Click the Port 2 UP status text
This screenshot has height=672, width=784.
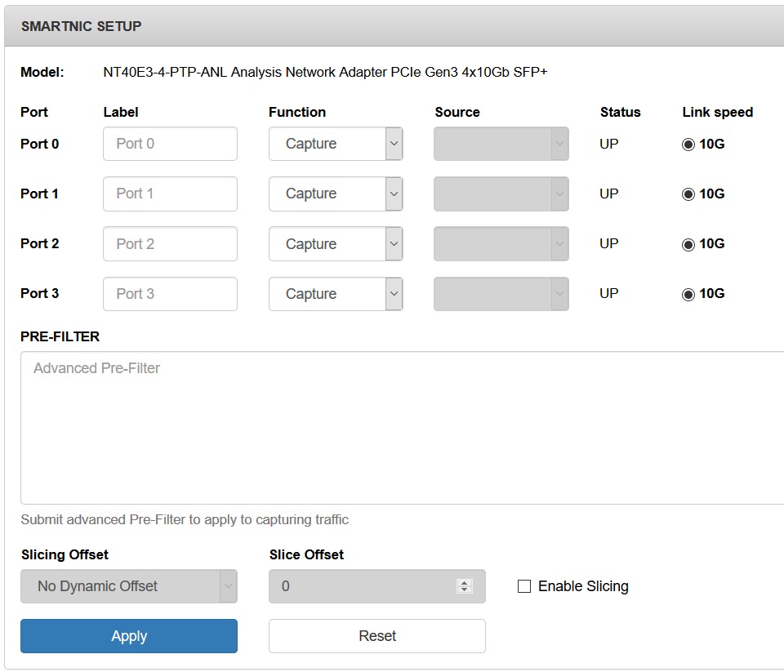click(609, 243)
